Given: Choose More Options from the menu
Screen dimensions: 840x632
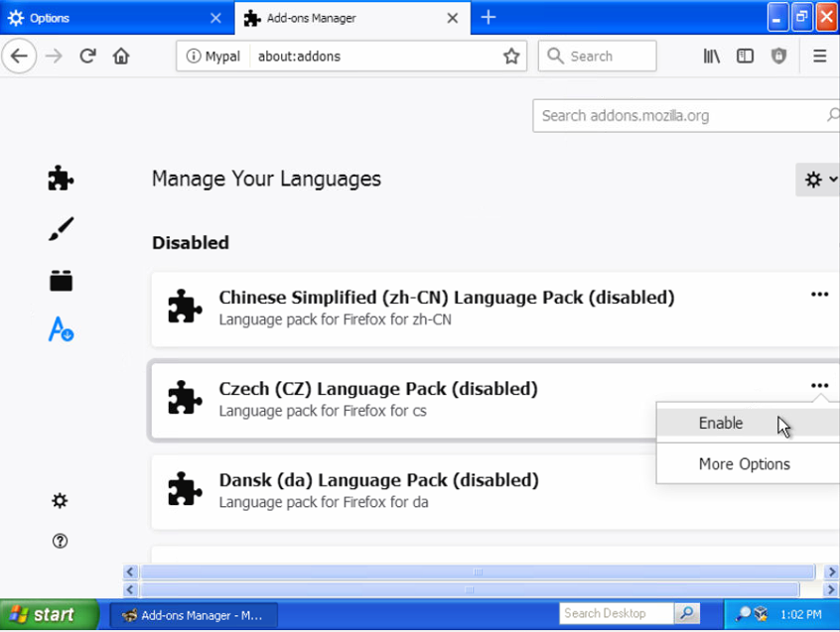Looking at the screenshot, I should click(748, 464).
